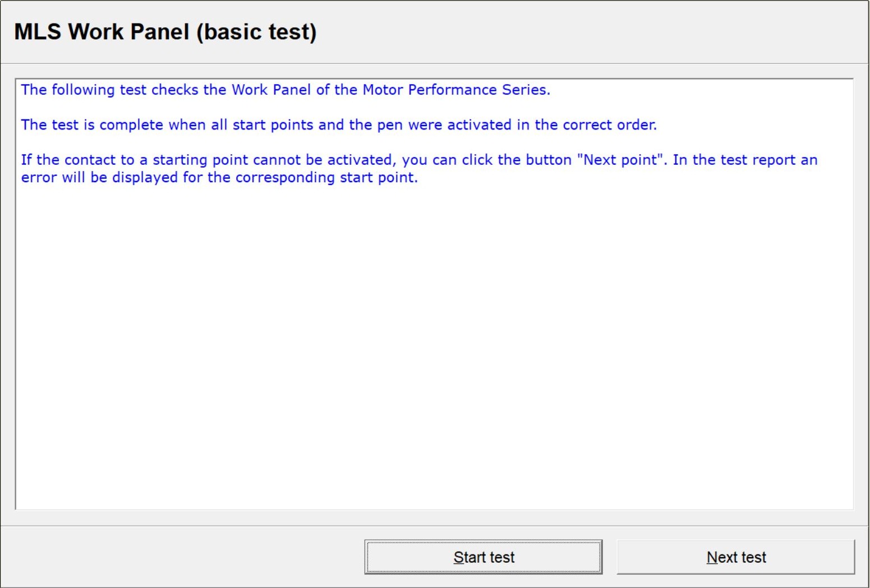Click the "(basic test)" part of the title
The image size is (870, 588).
pyautogui.click(x=256, y=32)
